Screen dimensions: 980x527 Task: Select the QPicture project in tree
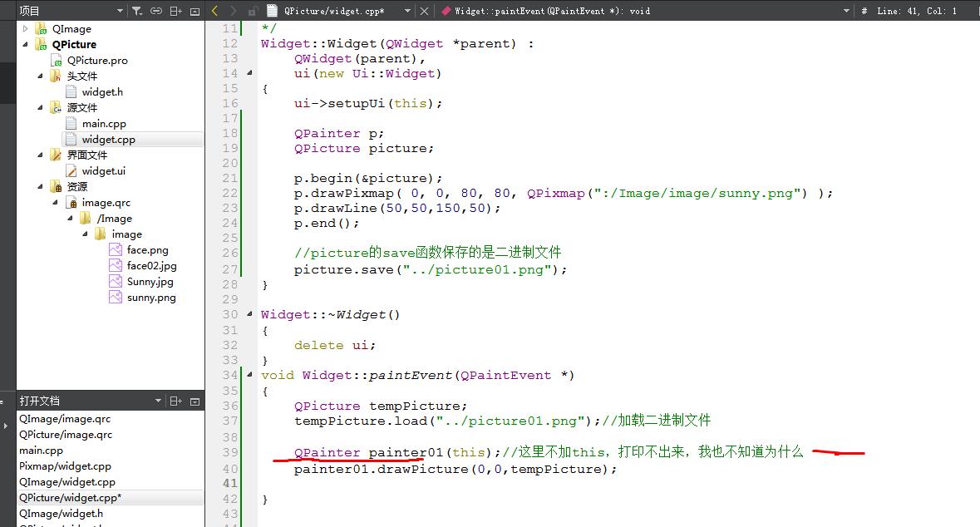(74, 44)
